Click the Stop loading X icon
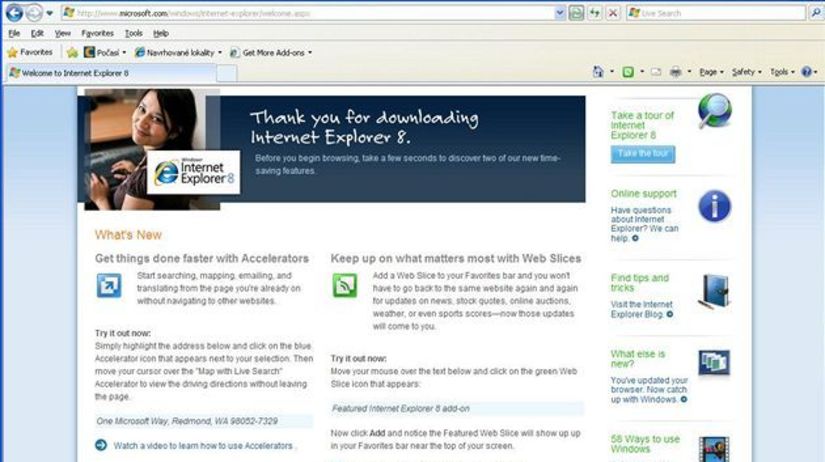825x462 pixels. coord(612,13)
